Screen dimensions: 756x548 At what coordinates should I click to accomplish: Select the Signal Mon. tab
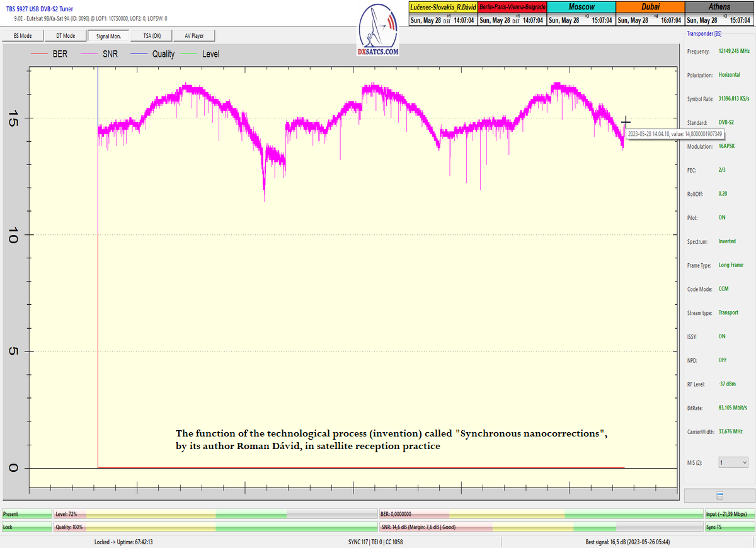pyautogui.click(x=108, y=36)
